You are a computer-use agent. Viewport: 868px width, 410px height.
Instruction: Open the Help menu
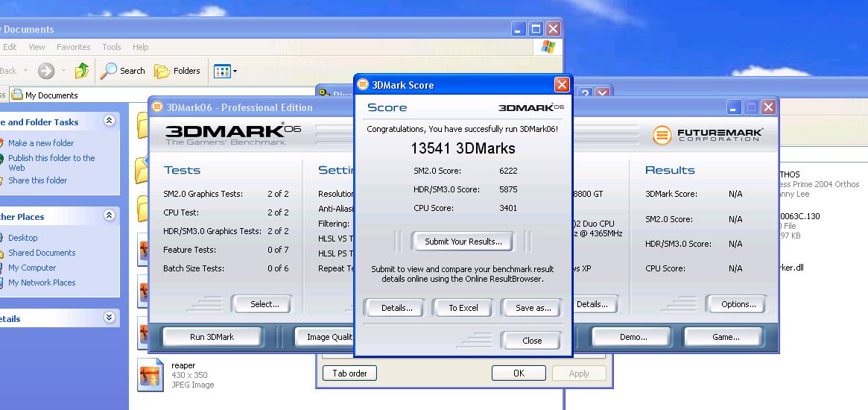point(140,47)
